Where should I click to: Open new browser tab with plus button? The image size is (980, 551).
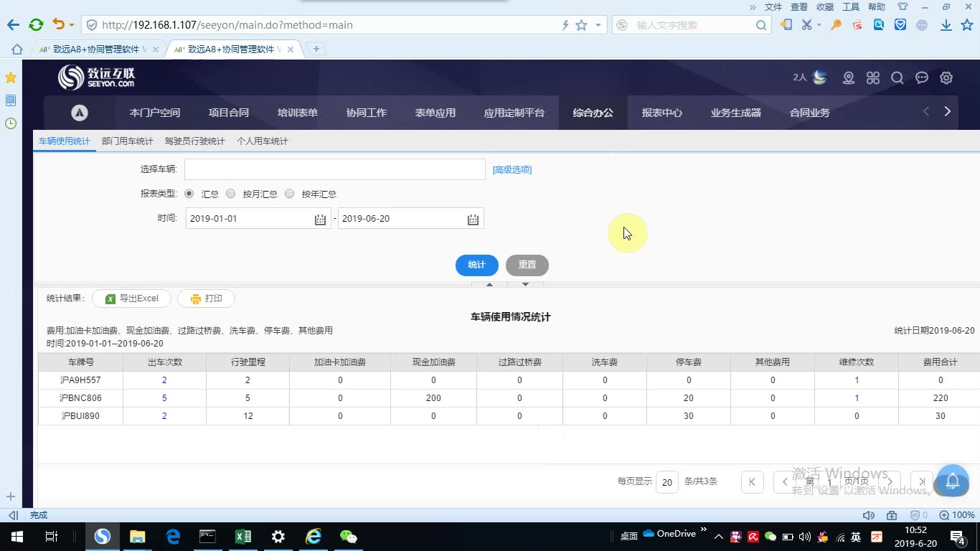pyautogui.click(x=316, y=49)
